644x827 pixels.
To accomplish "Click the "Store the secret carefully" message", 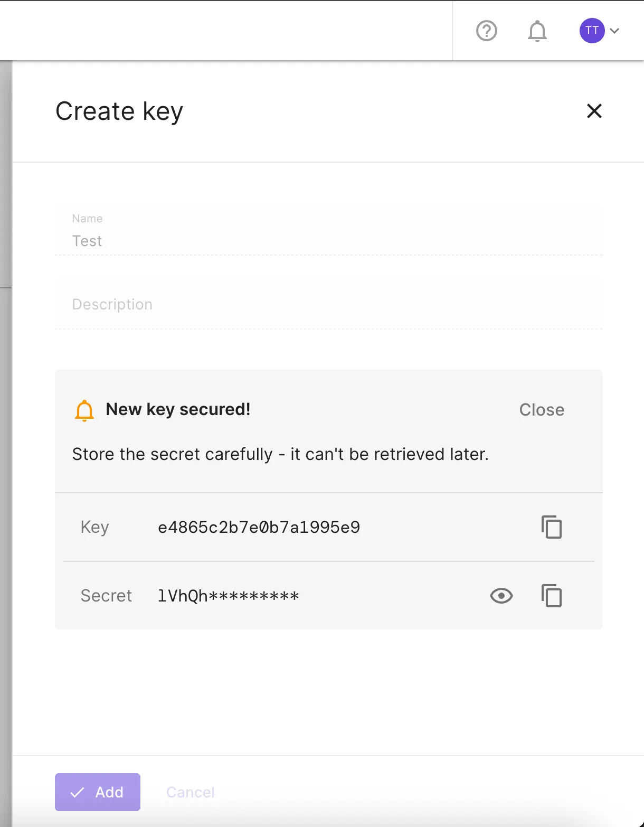I will pos(280,454).
